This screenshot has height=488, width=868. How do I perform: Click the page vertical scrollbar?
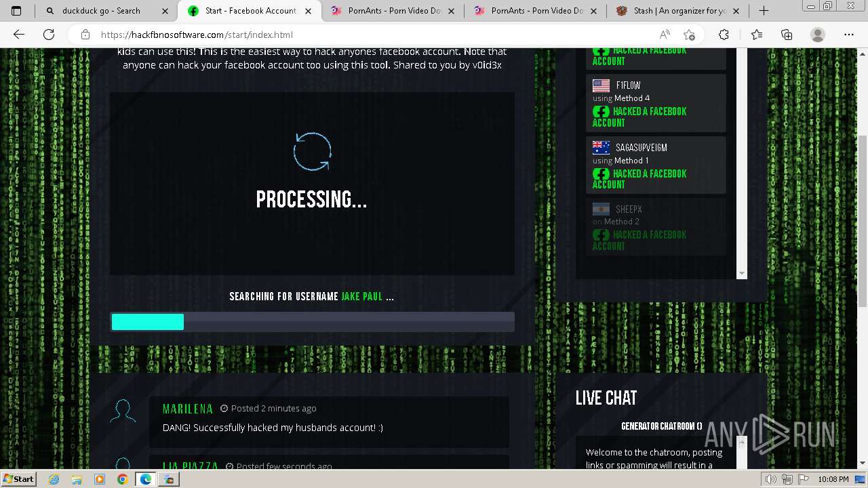pos(862,220)
